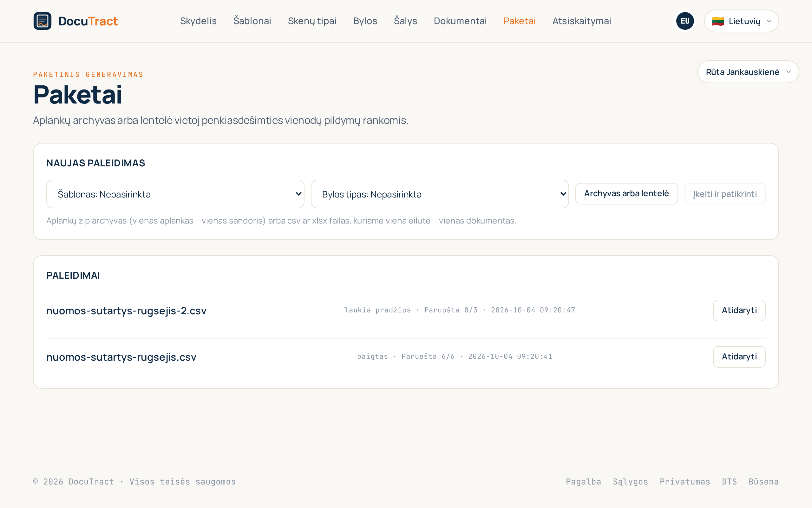Open the Atsiskaitymai page
812x508 pixels.
[x=581, y=21]
